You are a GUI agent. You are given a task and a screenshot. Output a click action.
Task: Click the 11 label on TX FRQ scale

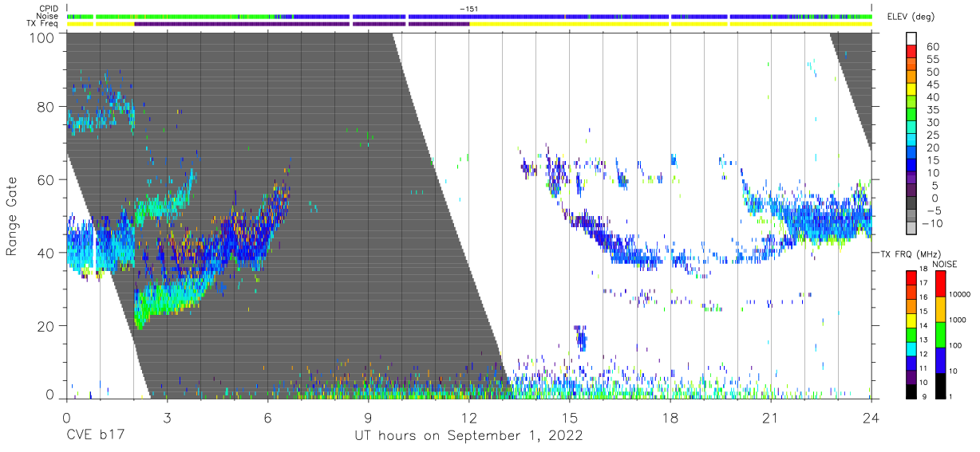point(923,368)
